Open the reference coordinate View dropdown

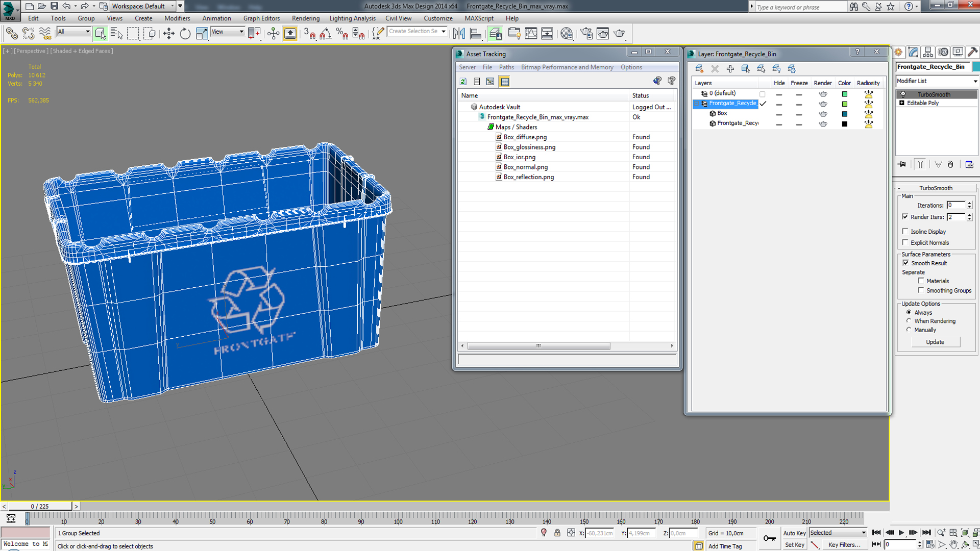pos(228,32)
